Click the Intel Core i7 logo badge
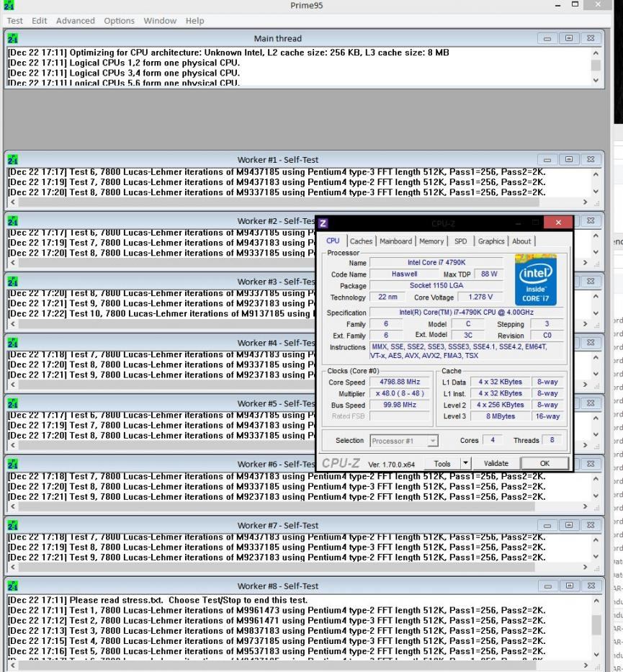The height and width of the screenshot is (672, 623). pos(536,279)
